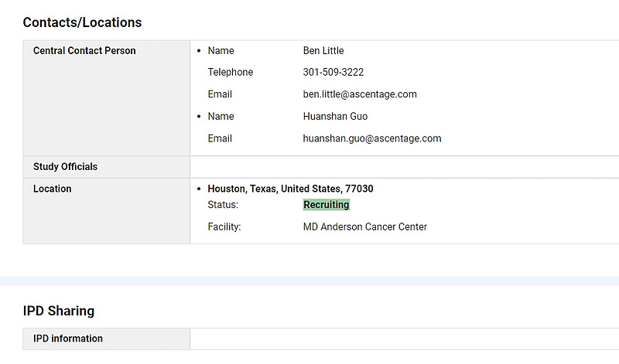Click the contact name Huanshan Guo

pyautogui.click(x=335, y=117)
